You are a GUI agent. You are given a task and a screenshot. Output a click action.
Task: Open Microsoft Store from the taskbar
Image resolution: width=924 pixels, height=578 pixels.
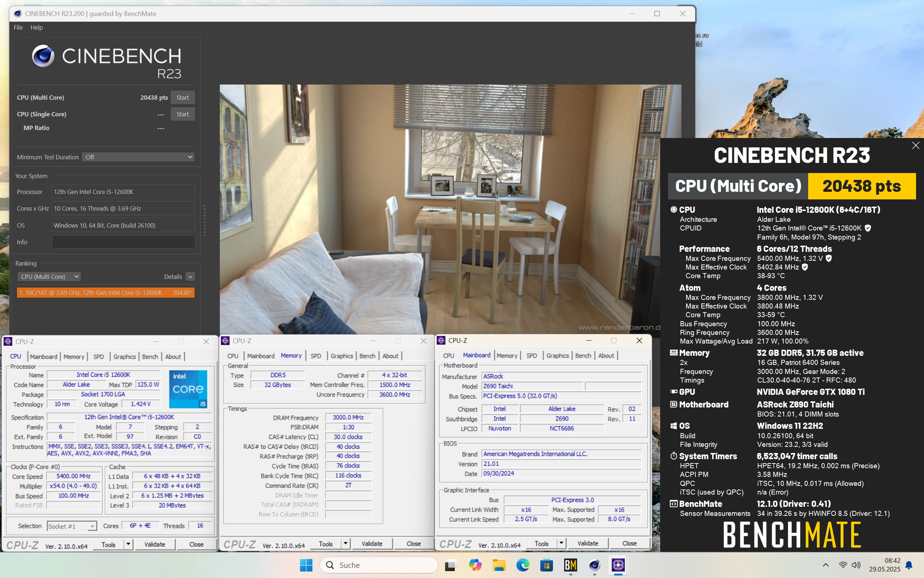click(546, 565)
